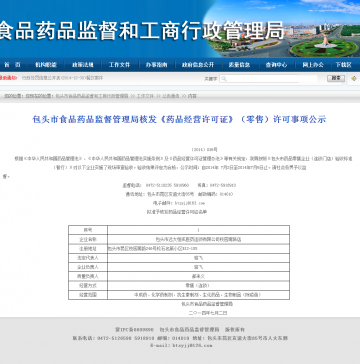
Task: Click the enterprise name value cell
Action: [198, 239]
